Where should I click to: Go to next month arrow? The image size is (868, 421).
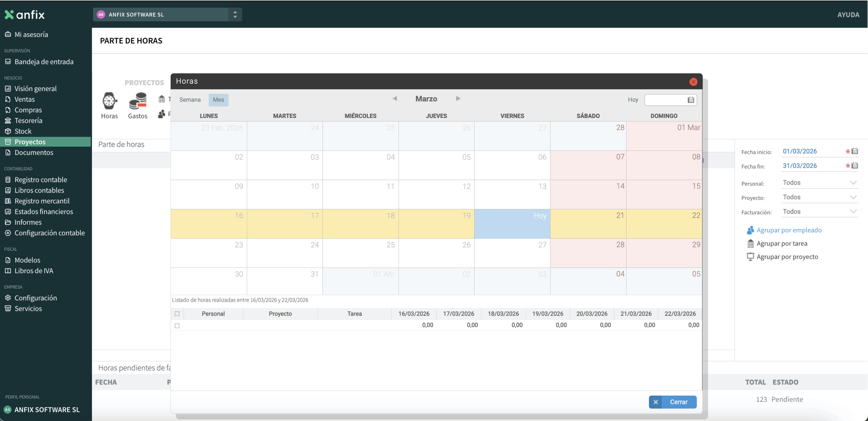coord(458,99)
